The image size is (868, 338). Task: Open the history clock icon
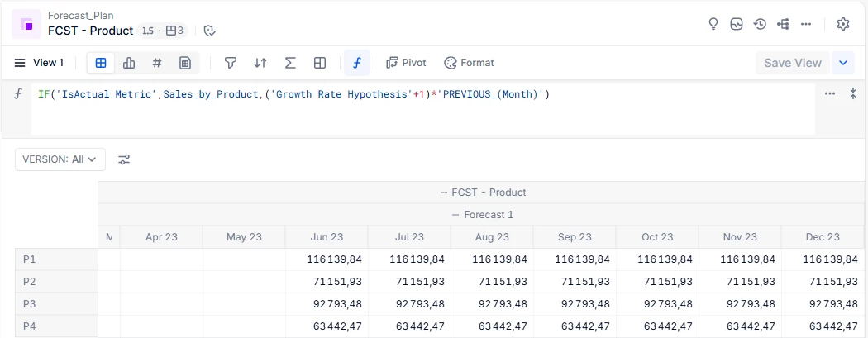point(760,24)
